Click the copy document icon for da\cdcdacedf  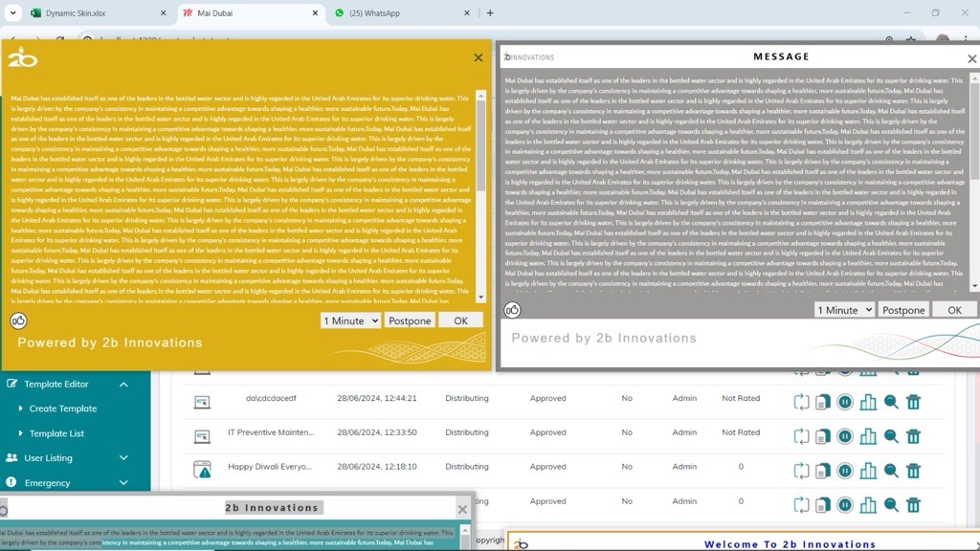[x=822, y=402]
